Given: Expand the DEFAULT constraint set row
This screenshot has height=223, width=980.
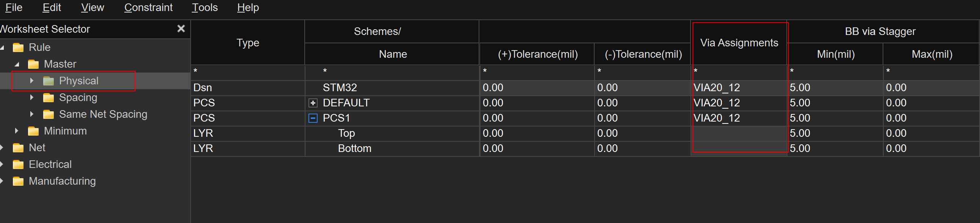Looking at the screenshot, I should 313,103.
